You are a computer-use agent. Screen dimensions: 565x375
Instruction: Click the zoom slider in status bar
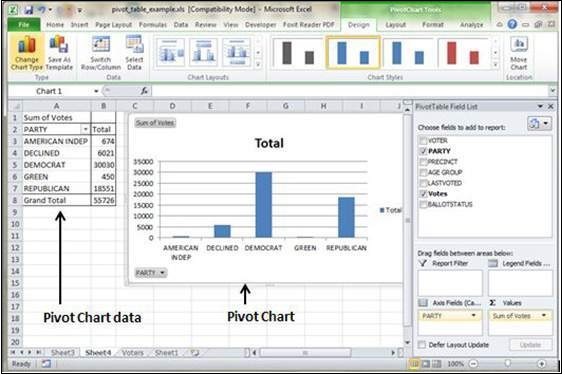point(508,364)
